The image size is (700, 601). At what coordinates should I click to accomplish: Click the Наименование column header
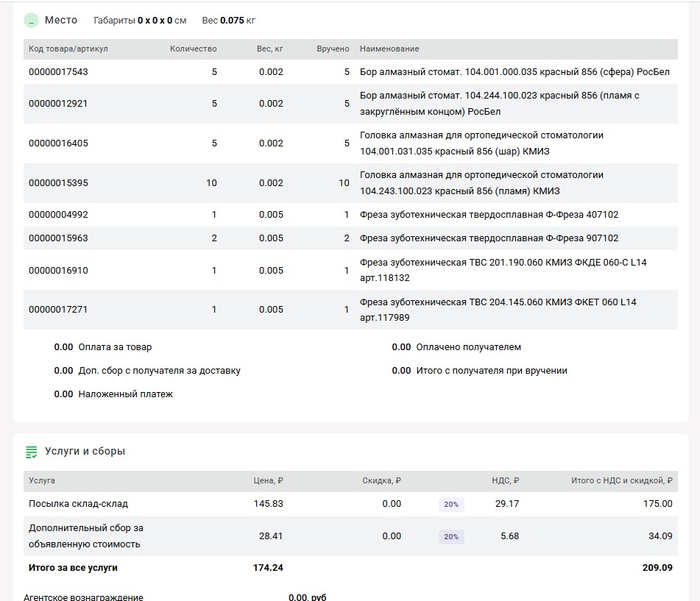[389, 49]
